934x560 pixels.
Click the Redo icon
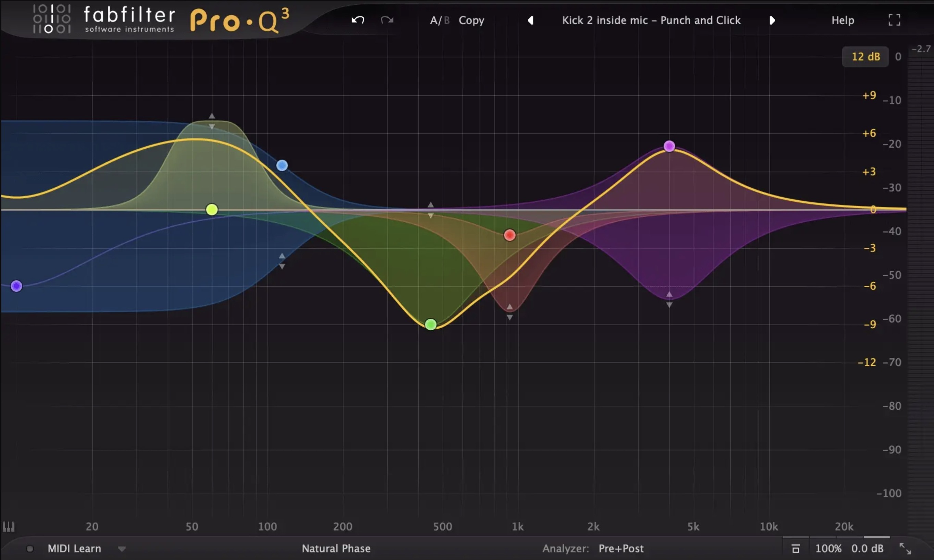[386, 20]
